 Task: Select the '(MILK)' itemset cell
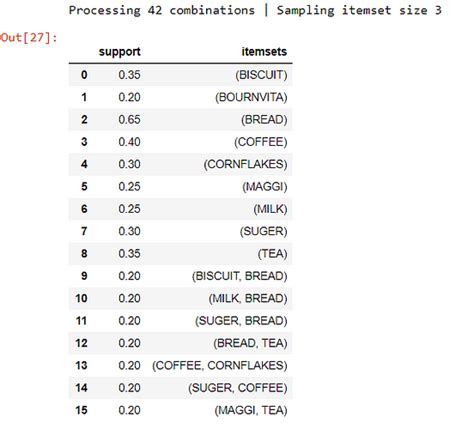[x=270, y=209]
